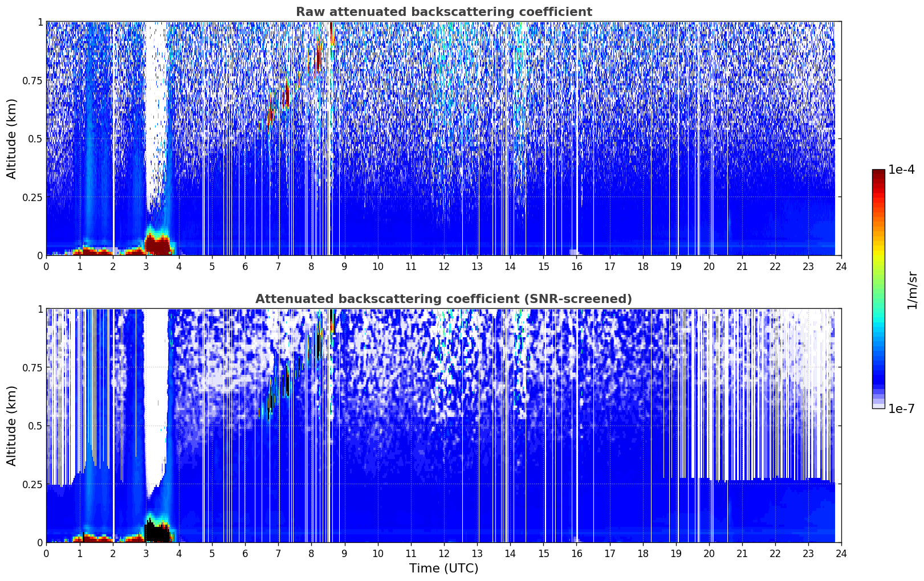Viewport: 924px width, 581px height.
Task: Click the lower plot's time tick '12'
Action: pos(443,553)
